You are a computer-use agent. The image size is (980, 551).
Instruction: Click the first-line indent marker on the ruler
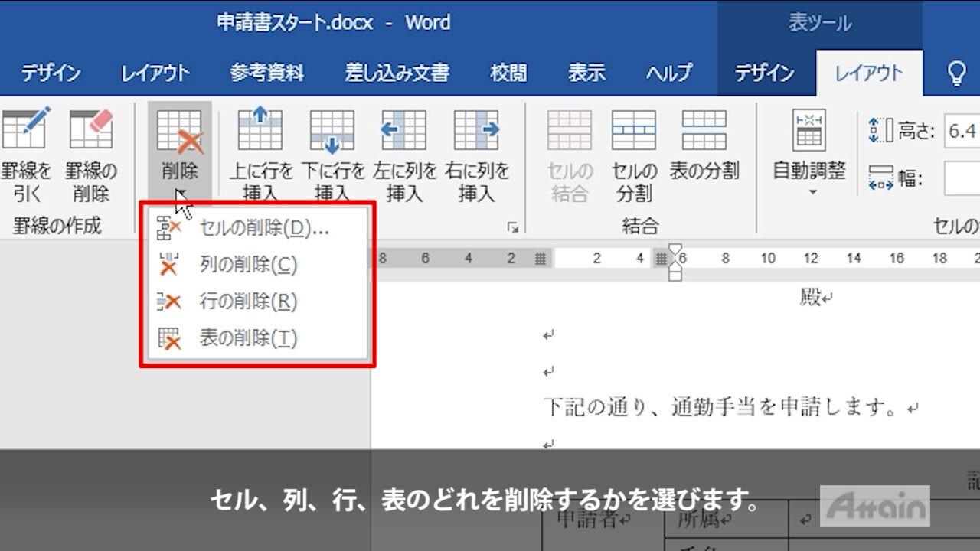pos(675,249)
